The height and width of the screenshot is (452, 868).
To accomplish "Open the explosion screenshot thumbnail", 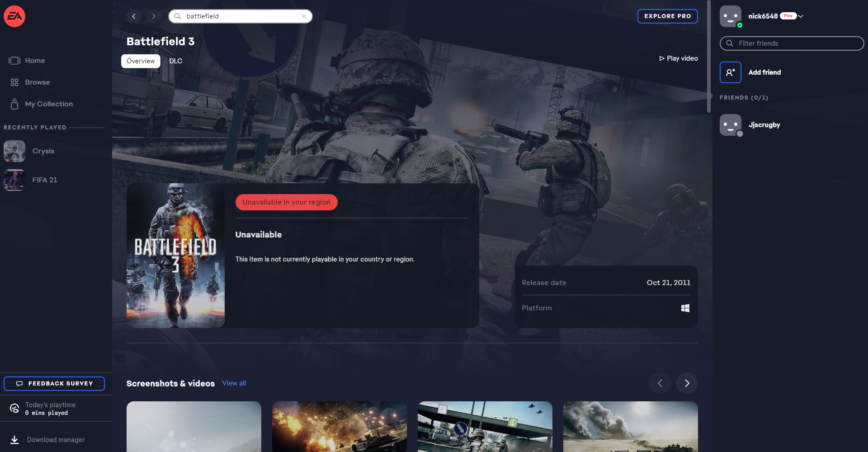I will (x=339, y=426).
